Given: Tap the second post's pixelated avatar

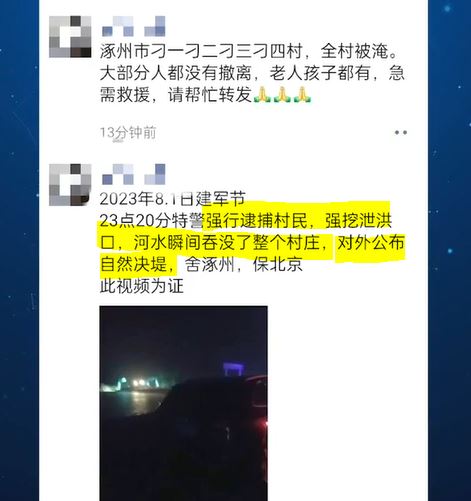Looking at the screenshot, I should (70, 185).
